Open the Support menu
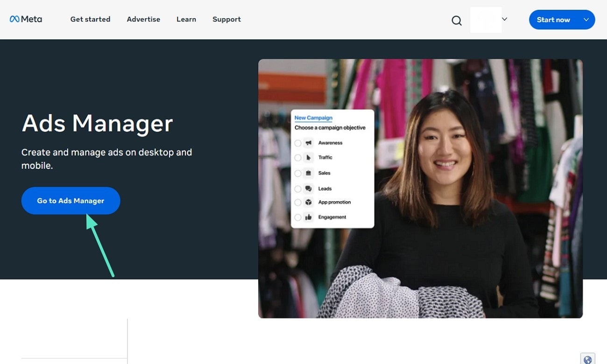The height and width of the screenshot is (364, 607). point(226,19)
